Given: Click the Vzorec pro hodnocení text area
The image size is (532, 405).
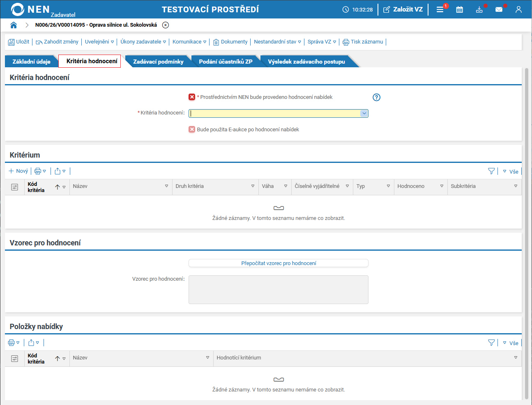Looking at the screenshot, I should (x=279, y=290).
